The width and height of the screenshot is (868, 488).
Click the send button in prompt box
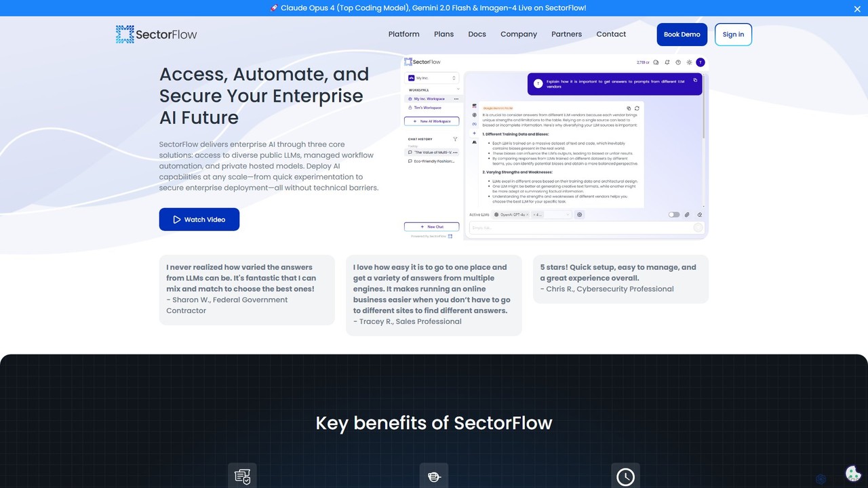click(x=698, y=228)
